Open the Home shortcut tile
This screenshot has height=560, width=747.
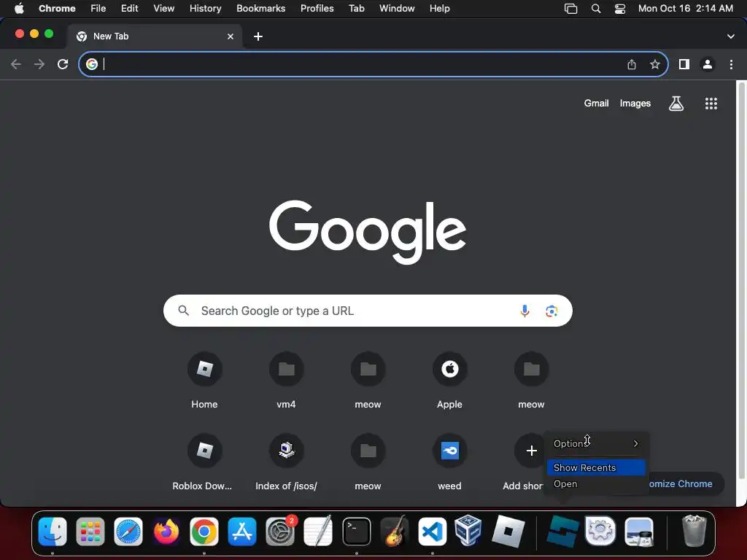click(204, 381)
